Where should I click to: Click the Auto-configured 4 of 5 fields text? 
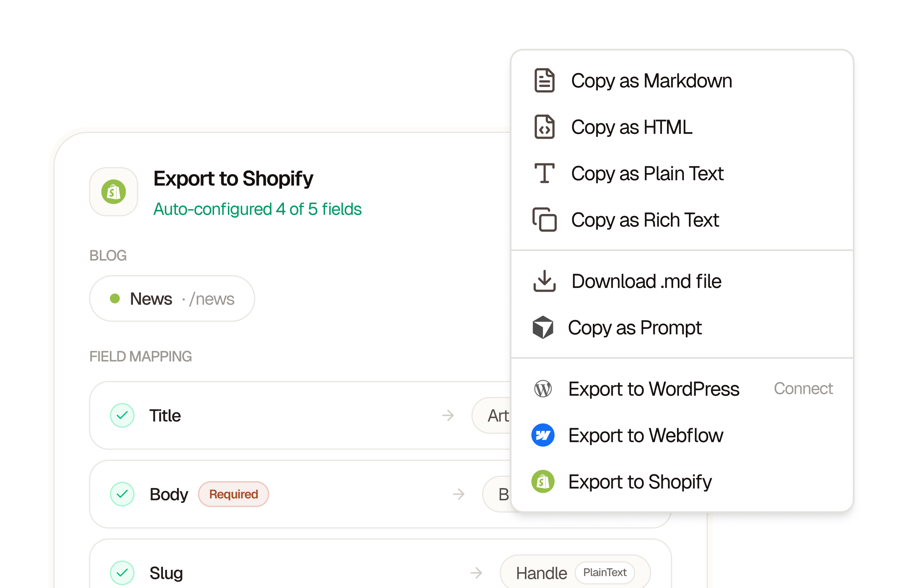[x=257, y=209]
